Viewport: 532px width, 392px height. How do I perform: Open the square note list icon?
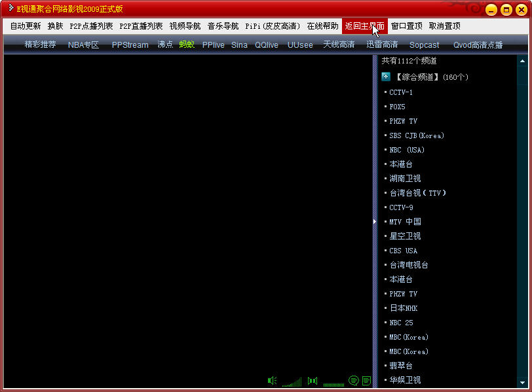pyautogui.click(x=366, y=380)
